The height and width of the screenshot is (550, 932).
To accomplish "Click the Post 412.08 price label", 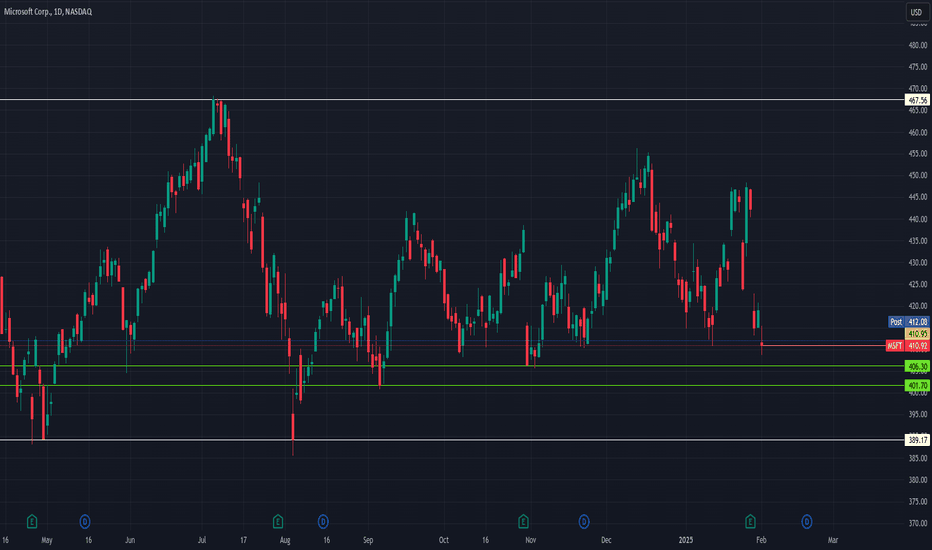I will tap(909, 322).
